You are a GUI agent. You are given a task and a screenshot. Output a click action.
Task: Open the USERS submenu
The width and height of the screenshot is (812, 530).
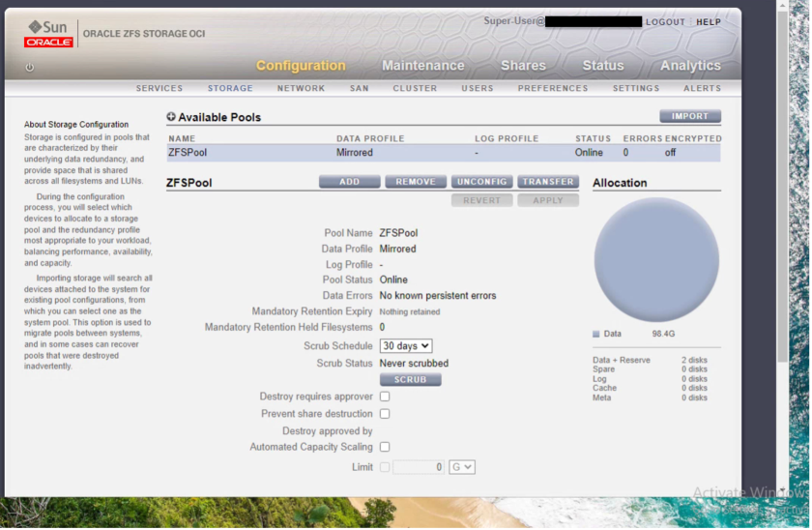tap(478, 89)
